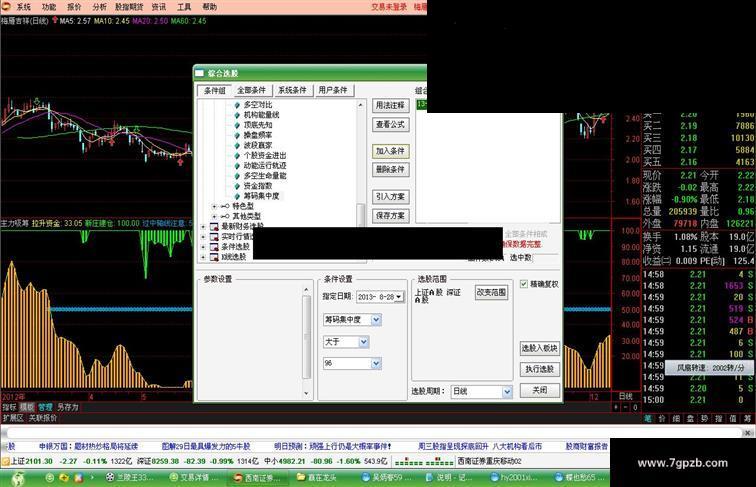Open the value 96 dropdown
Viewport: 756px width, 487px height.
coord(376,363)
